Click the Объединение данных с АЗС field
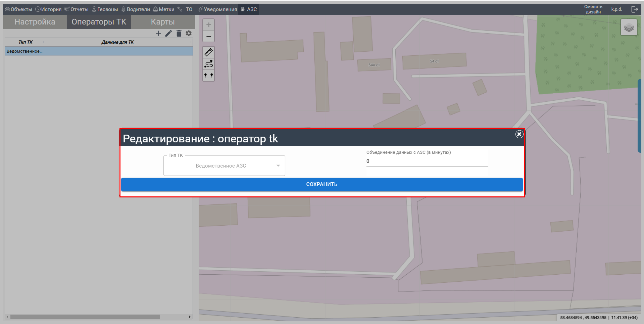The height and width of the screenshot is (324, 644). coord(427,161)
